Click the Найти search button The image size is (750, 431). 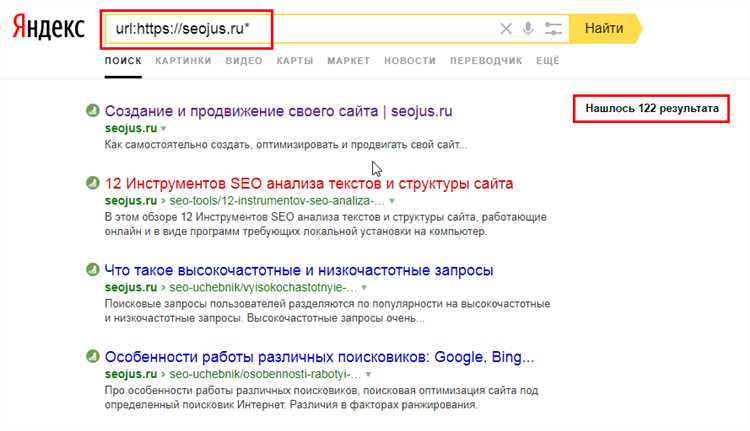[605, 29]
